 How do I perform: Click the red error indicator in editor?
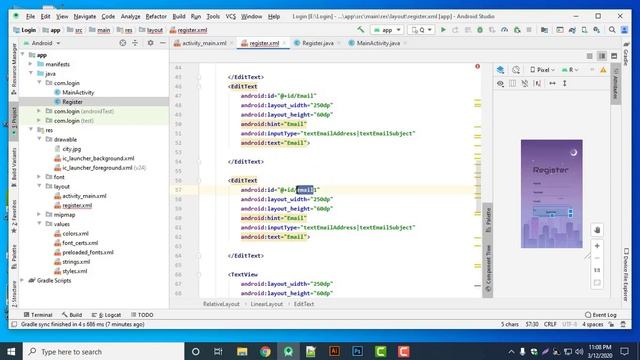coord(477,66)
